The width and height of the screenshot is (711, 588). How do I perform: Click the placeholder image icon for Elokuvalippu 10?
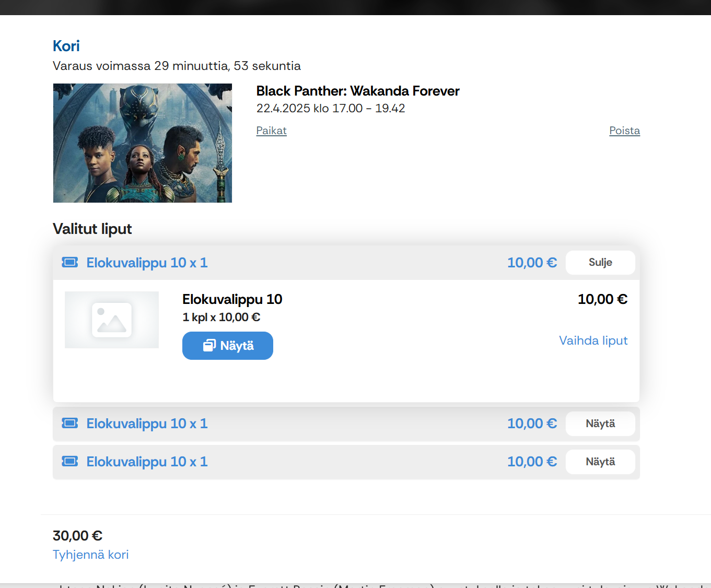tap(112, 320)
